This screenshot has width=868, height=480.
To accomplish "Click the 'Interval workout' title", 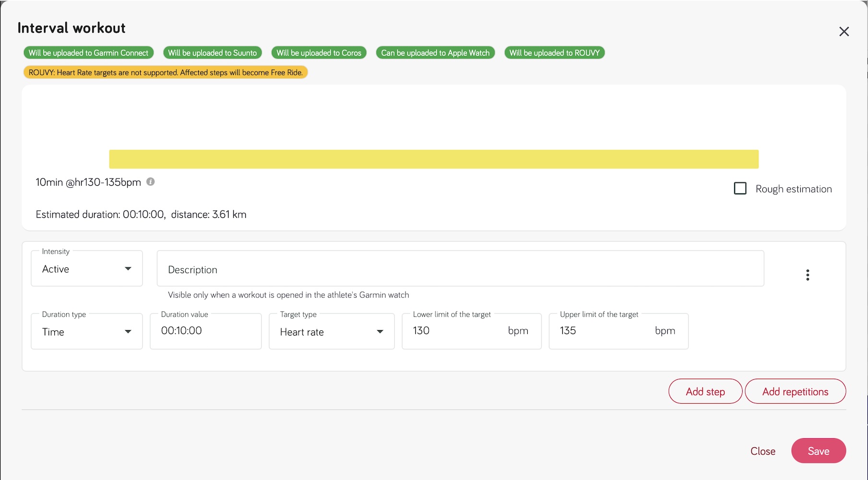I will [x=72, y=28].
